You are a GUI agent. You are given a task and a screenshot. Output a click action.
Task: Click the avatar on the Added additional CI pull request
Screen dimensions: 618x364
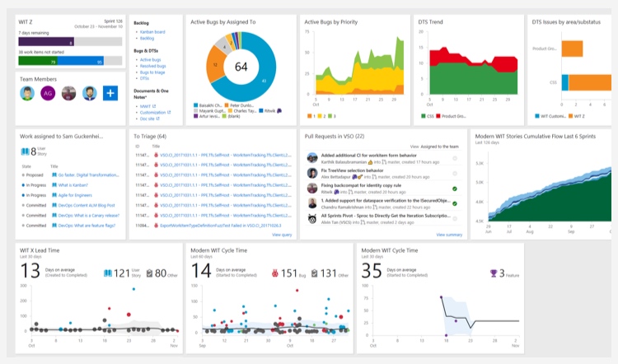312,158
